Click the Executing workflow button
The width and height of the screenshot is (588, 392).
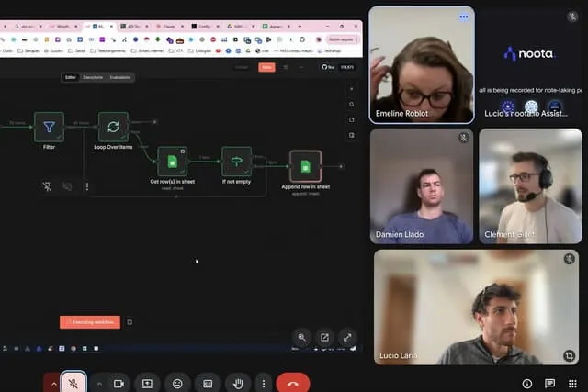click(x=90, y=322)
